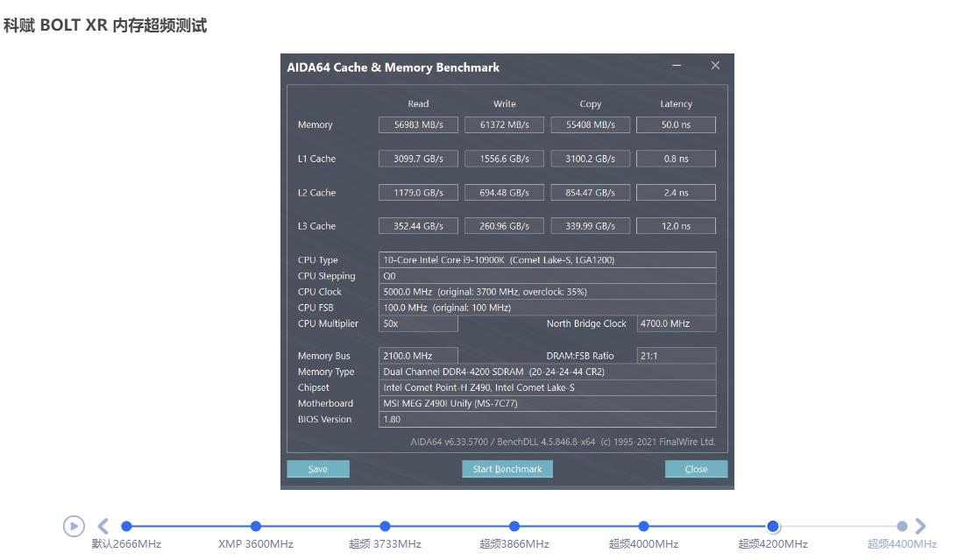Click the Memory Write value 61372 MB/s
Viewport: 957px width, 560px height.
coord(504,124)
